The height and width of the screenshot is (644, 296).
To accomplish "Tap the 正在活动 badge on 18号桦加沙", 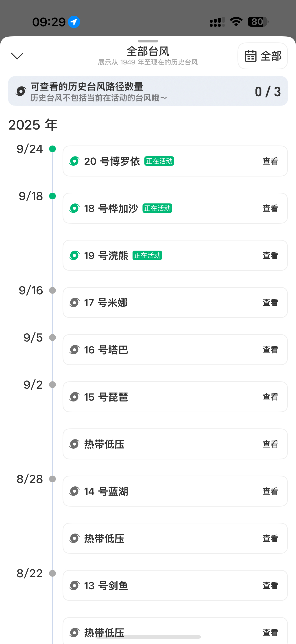I will coord(157,208).
